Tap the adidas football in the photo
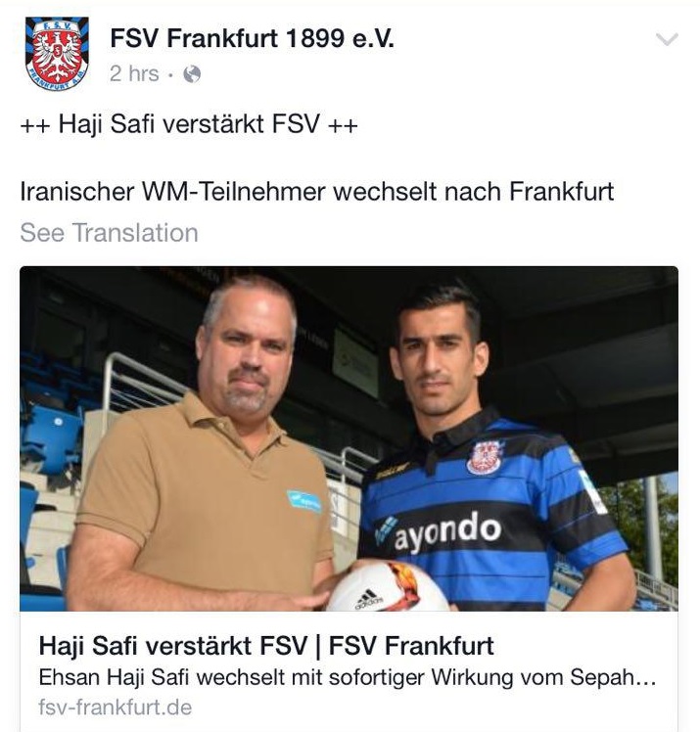 (x=388, y=587)
